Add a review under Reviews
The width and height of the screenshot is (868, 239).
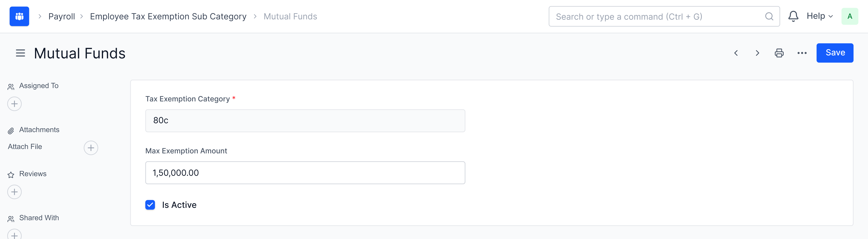(14, 192)
